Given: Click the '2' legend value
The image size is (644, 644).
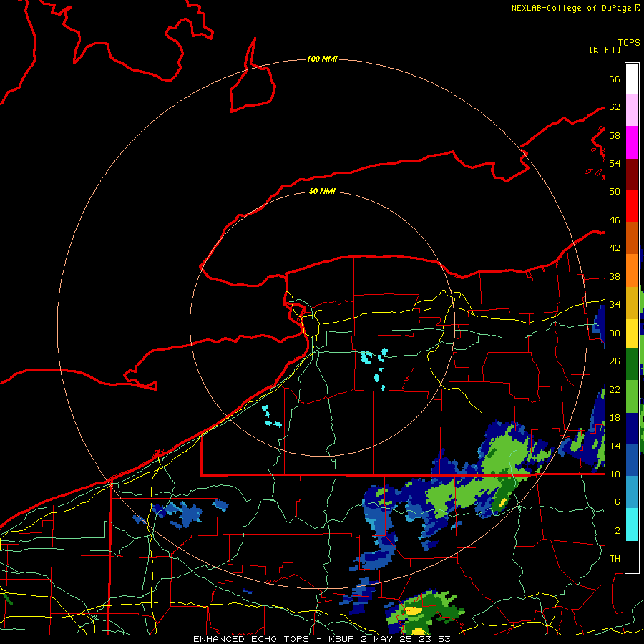Looking at the screenshot, I should [x=618, y=531].
